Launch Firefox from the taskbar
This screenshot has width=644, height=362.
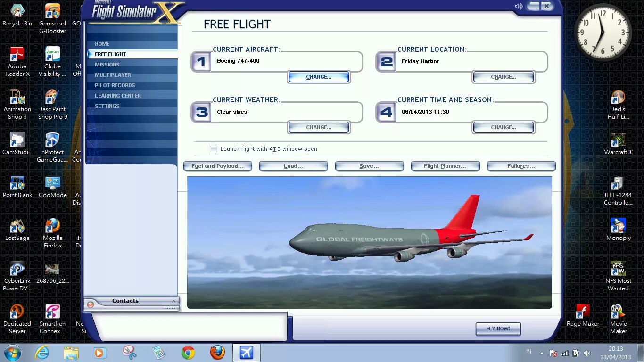point(217,353)
